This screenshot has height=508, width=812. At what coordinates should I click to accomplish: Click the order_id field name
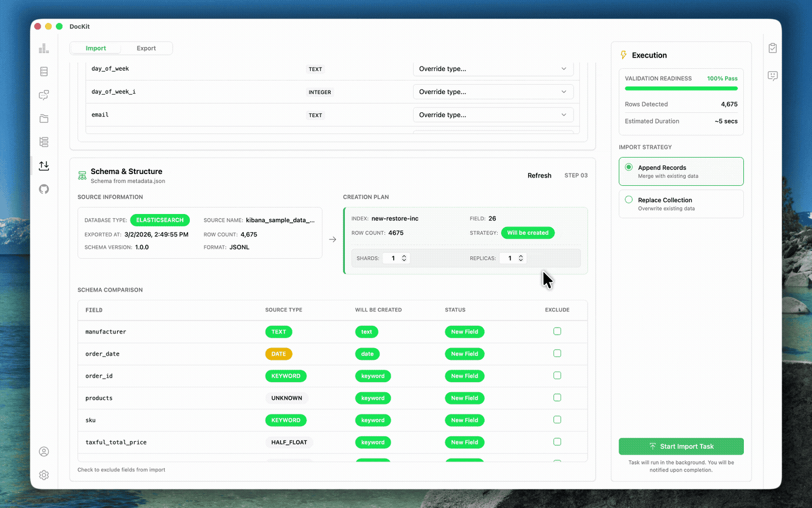click(x=99, y=376)
